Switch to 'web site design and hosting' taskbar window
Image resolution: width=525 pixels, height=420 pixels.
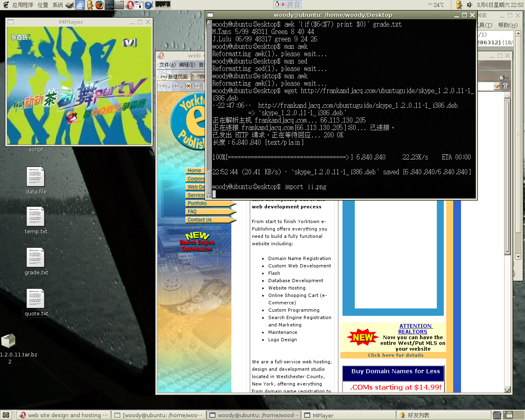[x=64, y=415]
